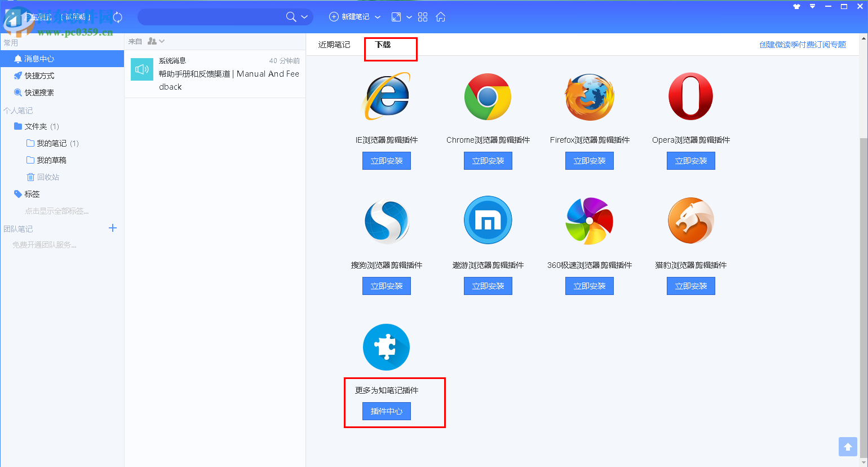This screenshot has height=467, width=868.
Task: Click the 360 Extreme browser icon
Action: click(x=590, y=221)
